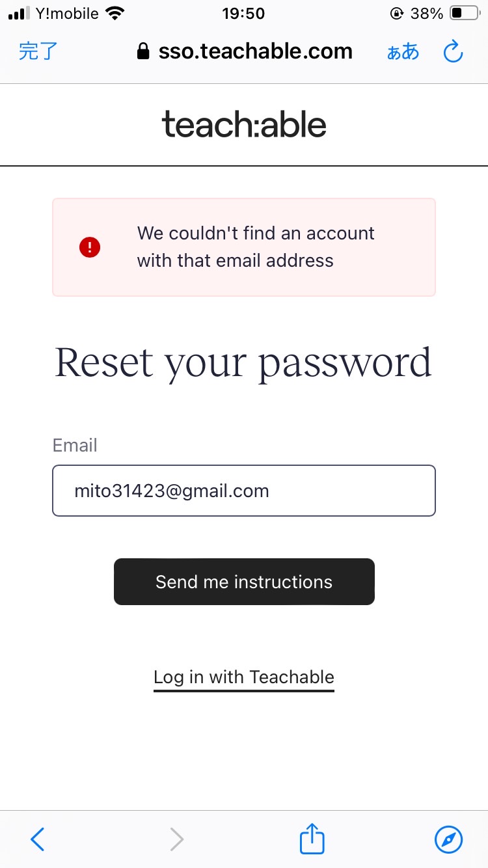Click the Send me instructions button

244,582
